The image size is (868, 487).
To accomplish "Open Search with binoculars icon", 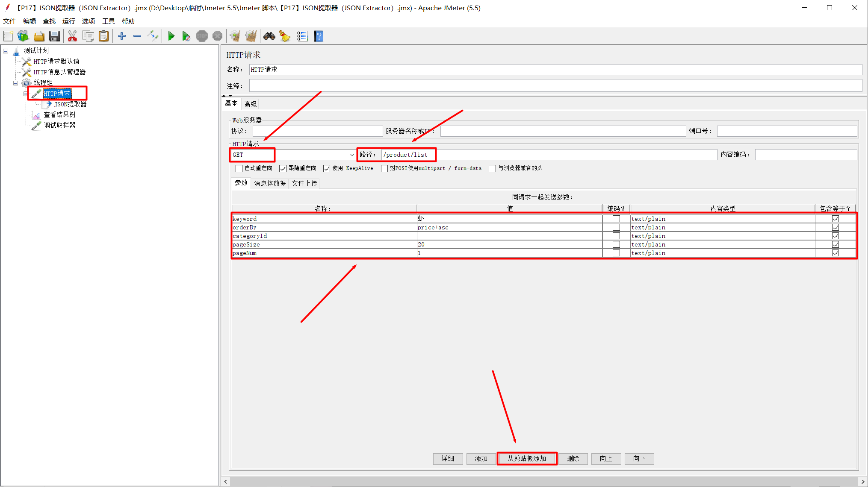I will click(x=269, y=36).
